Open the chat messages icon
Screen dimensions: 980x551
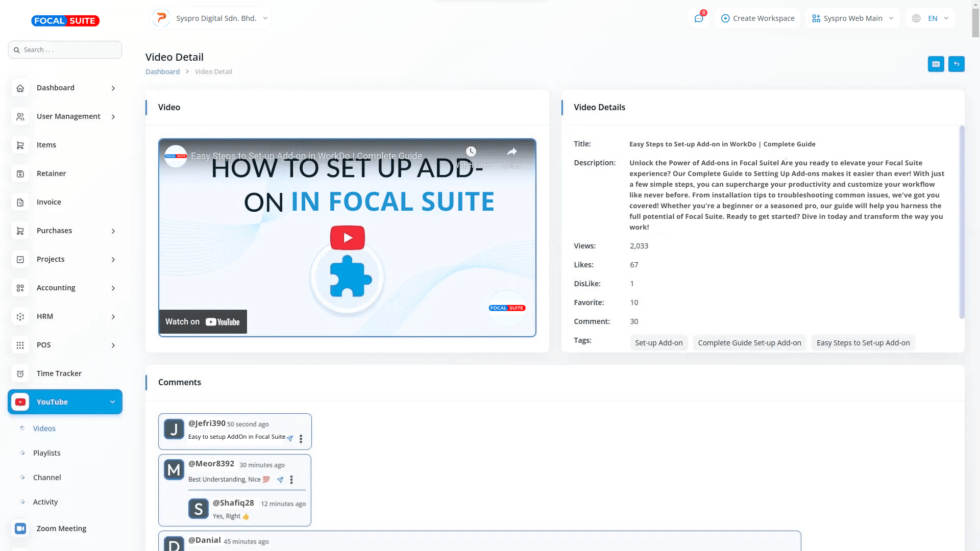click(699, 18)
